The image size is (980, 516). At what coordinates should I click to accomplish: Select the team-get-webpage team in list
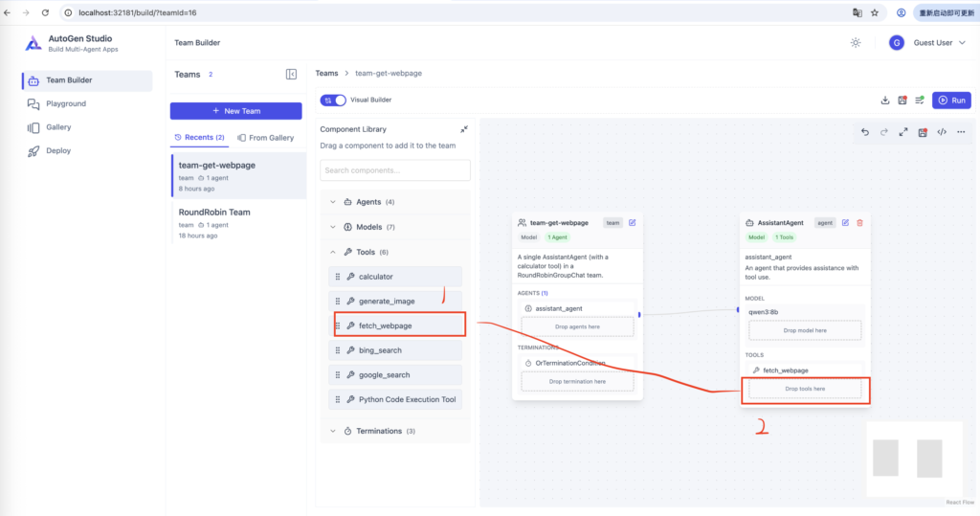[238, 176]
